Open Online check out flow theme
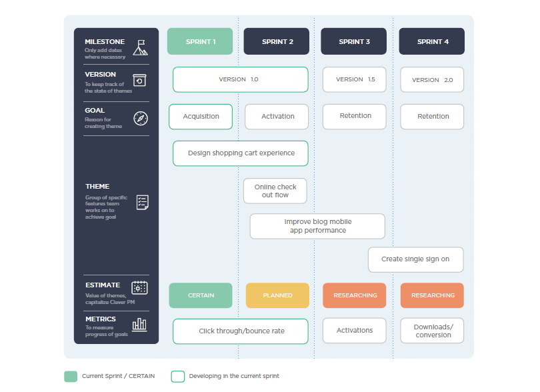 [275, 191]
